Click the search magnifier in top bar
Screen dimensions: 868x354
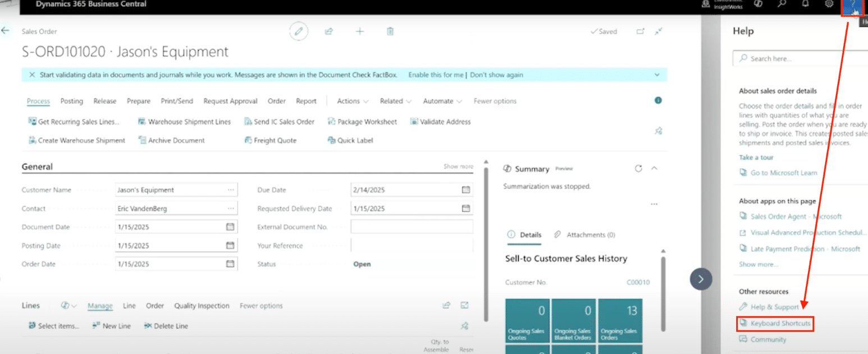[x=782, y=4]
